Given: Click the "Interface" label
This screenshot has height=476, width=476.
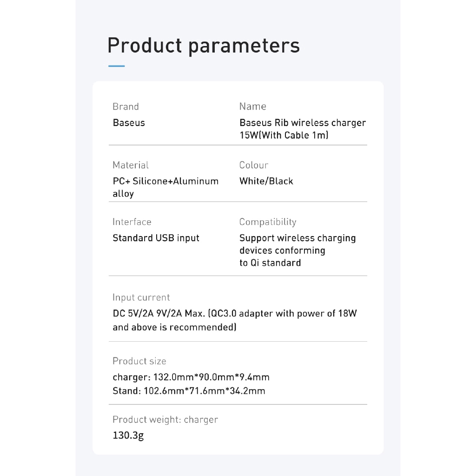Looking at the screenshot, I should [132, 222].
